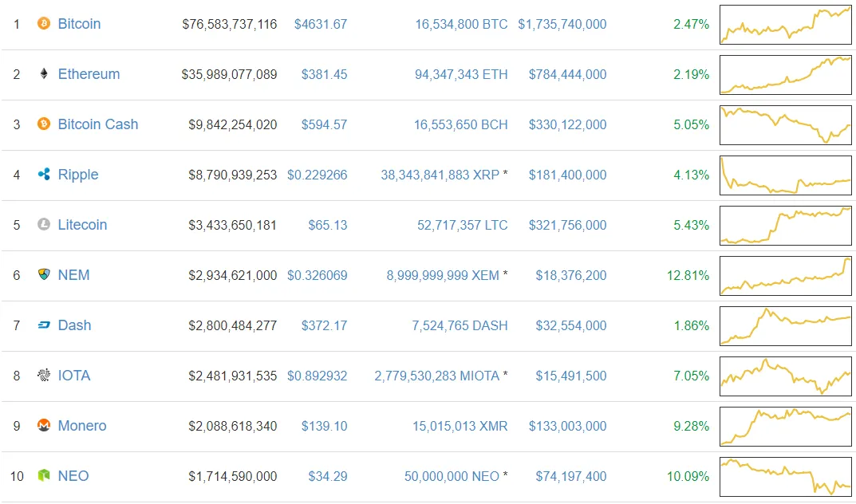Open Bitcoin Cash price sparkline chart
Viewport: 856px width, 504px height.
786,125
